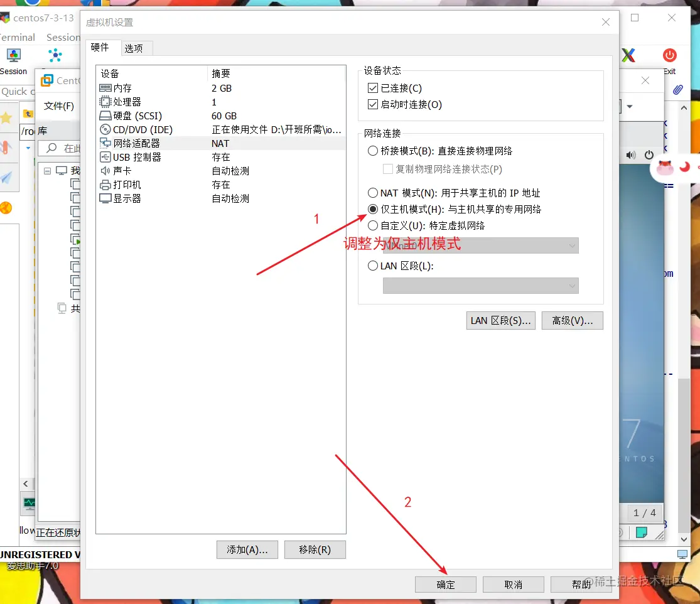Collapse the 我 tree node in library

click(x=47, y=171)
